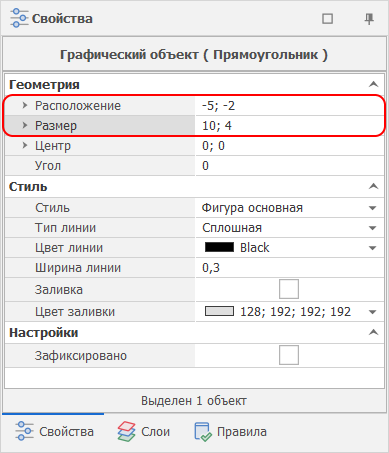Viewport: 389px width, 453px height.
Task: Expand the Расположение property row
Action: click(25, 105)
